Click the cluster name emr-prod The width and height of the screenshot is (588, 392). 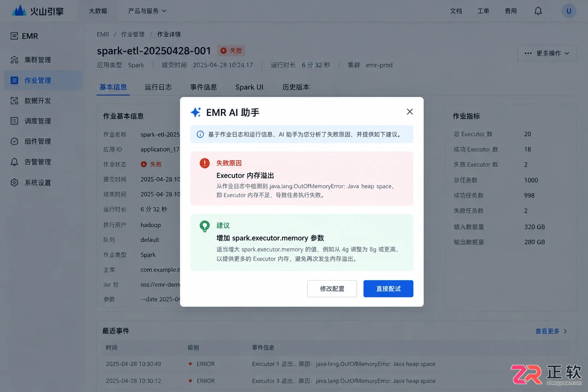(x=379, y=65)
